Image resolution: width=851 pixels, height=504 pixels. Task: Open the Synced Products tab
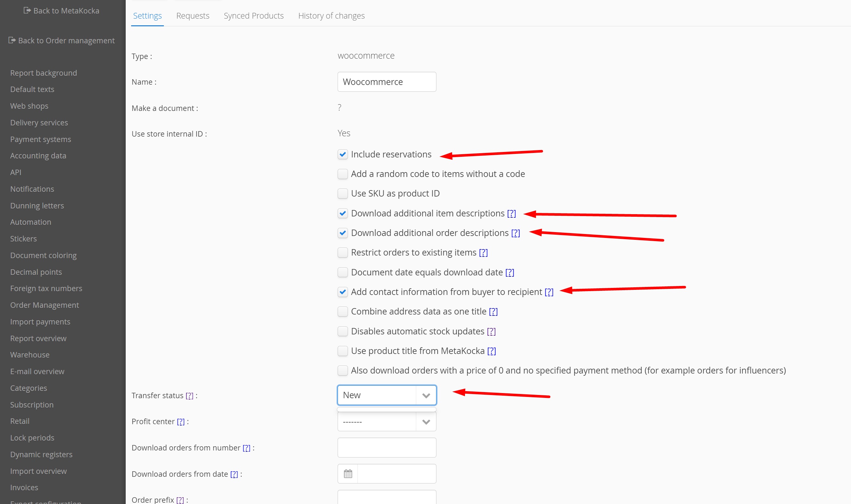(253, 16)
